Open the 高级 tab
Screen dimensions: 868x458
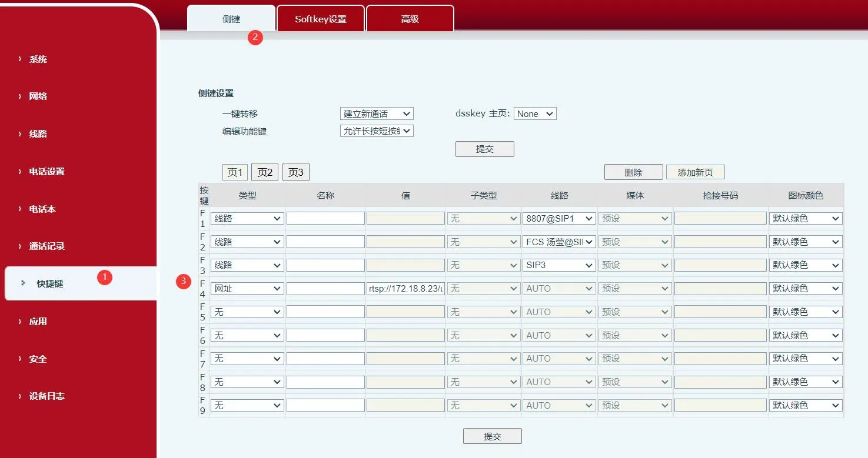tap(409, 18)
